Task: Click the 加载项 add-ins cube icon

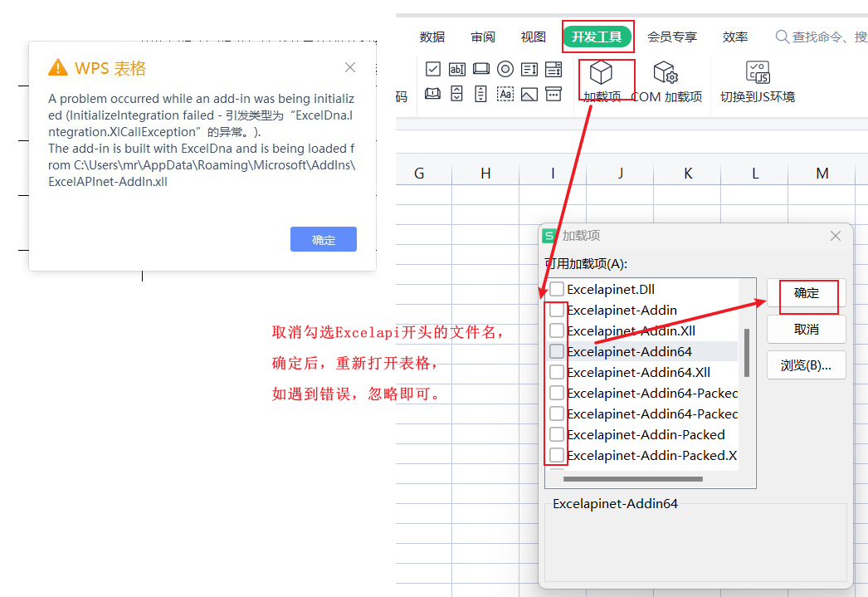Action: (601, 73)
